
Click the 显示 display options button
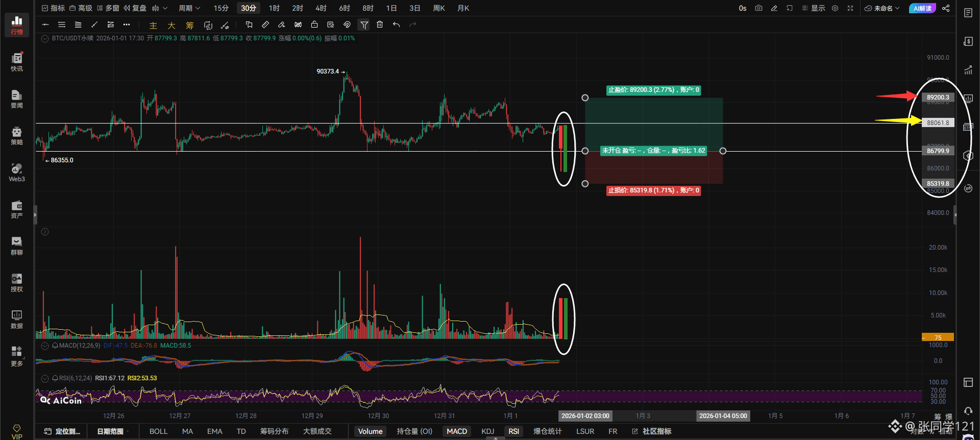[x=813, y=8]
